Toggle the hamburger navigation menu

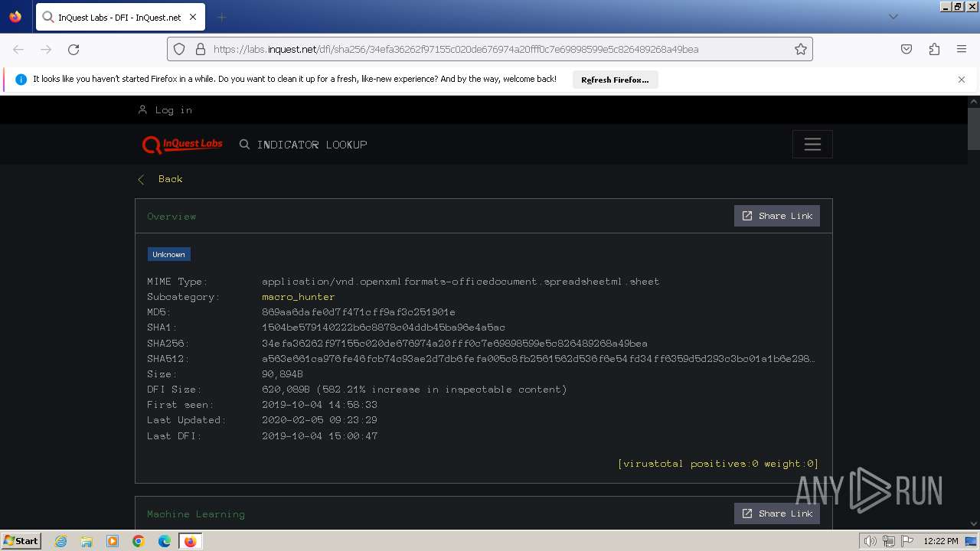tap(812, 145)
